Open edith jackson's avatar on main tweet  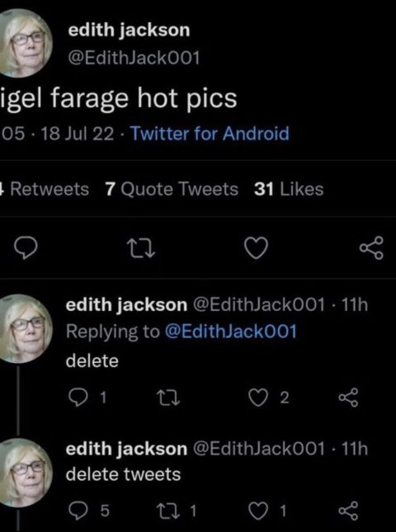point(26,44)
